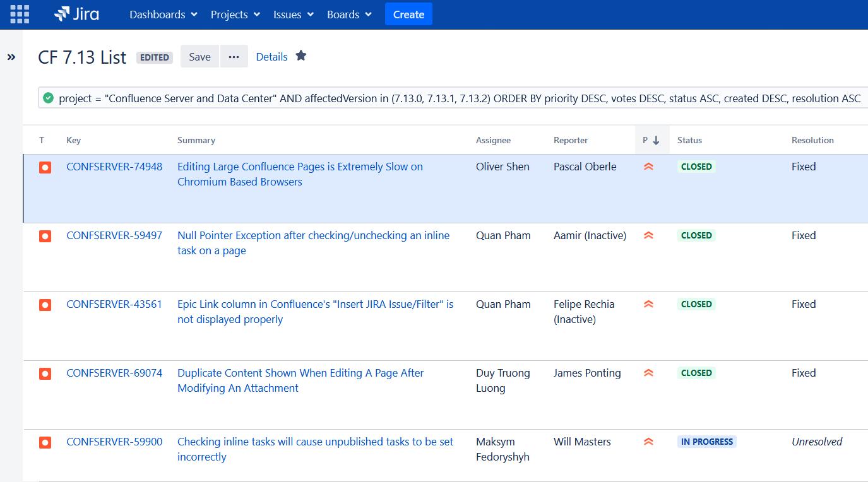Screen dimensions: 868x482
Task: Open issue CONFSERVER-43561 key link
Action: pos(114,304)
